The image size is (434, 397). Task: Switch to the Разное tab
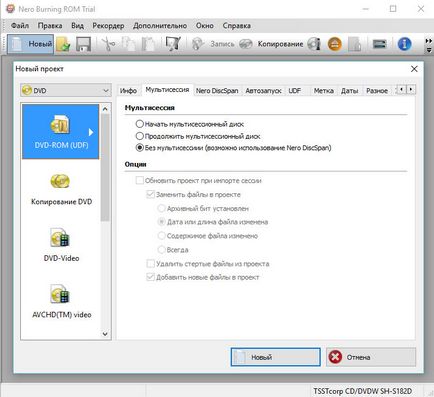(377, 91)
